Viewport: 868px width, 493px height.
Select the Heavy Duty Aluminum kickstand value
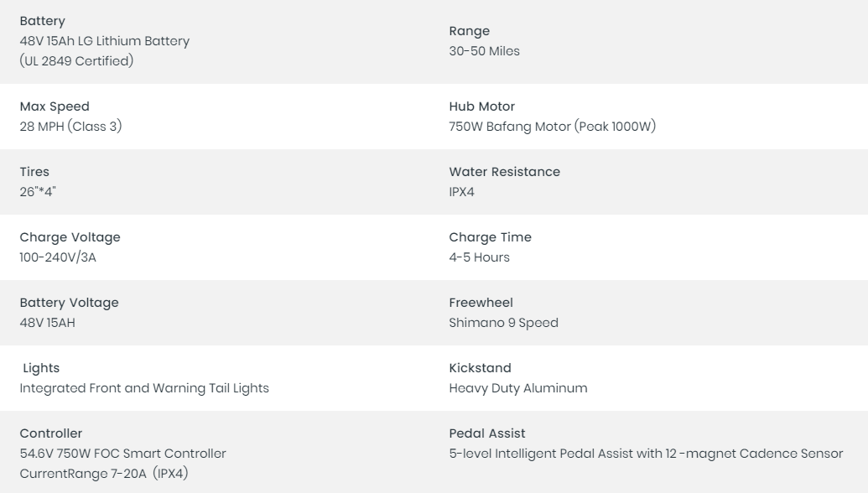tap(518, 388)
